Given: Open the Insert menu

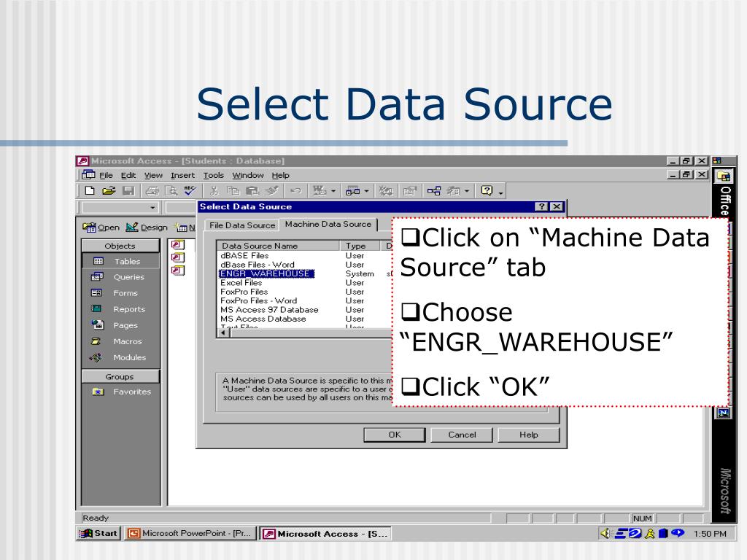Looking at the screenshot, I should pos(182,175).
